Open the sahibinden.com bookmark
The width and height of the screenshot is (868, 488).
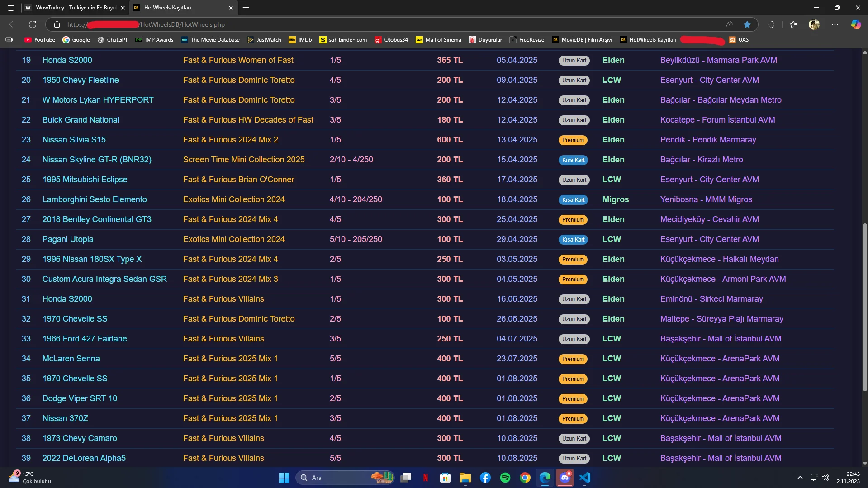tap(343, 40)
